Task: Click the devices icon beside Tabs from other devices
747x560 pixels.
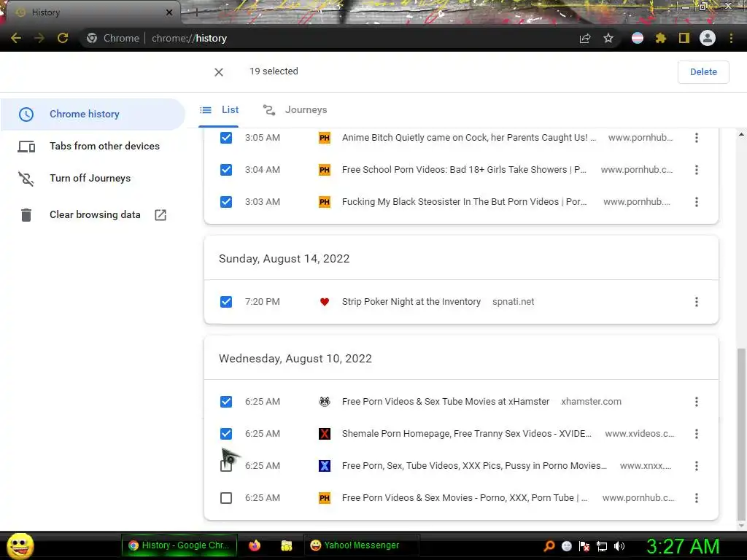Action: 26,146
